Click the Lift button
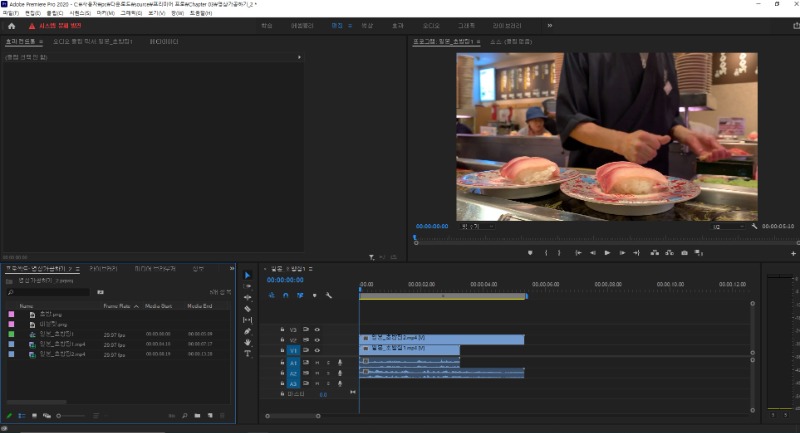Screen dimensions: 800x433 tap(655, 253)
